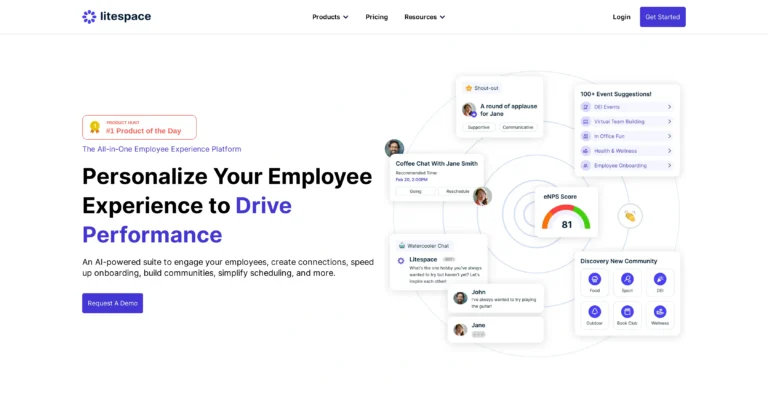
Task: Click the #1 Product of the Day badge
Action: 139,127
